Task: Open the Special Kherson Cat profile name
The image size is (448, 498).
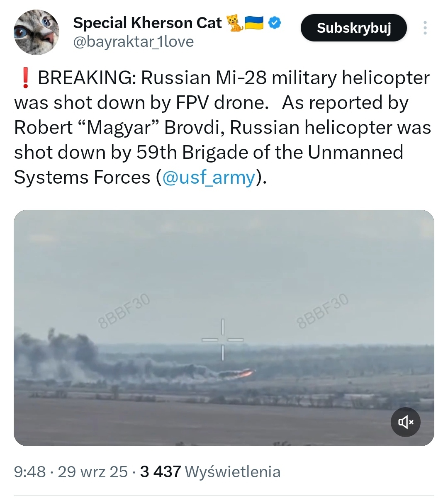Action: tap(147, 23)
